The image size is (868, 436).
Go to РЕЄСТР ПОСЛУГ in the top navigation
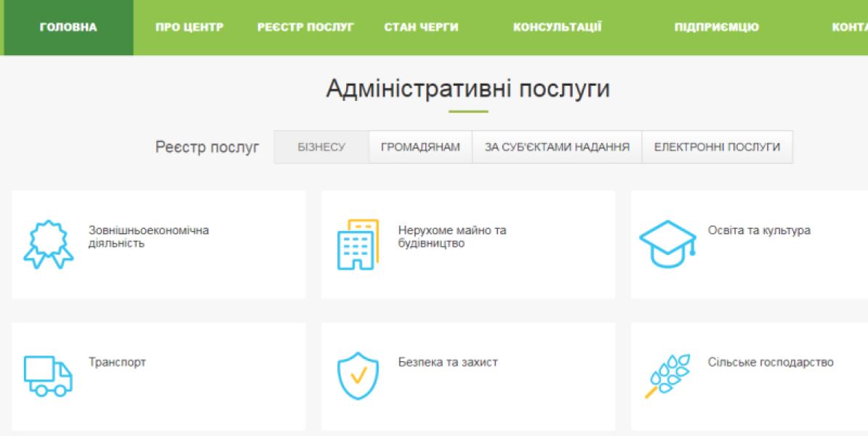[x=305, y=28]
